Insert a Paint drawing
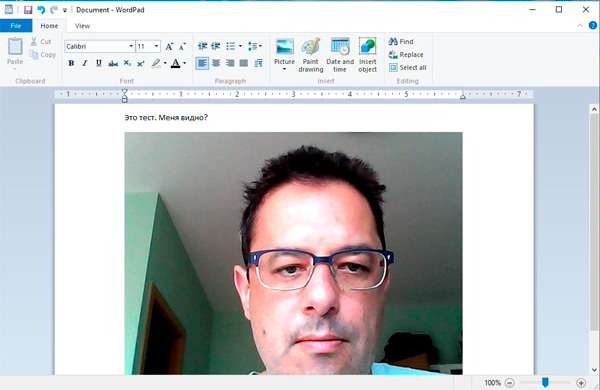 tap(310, 55)
